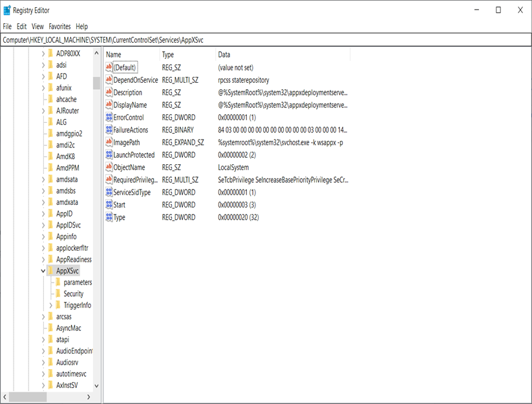Expand the amdsata key
The height and width of the screenshot is (404, 532).
43,180
